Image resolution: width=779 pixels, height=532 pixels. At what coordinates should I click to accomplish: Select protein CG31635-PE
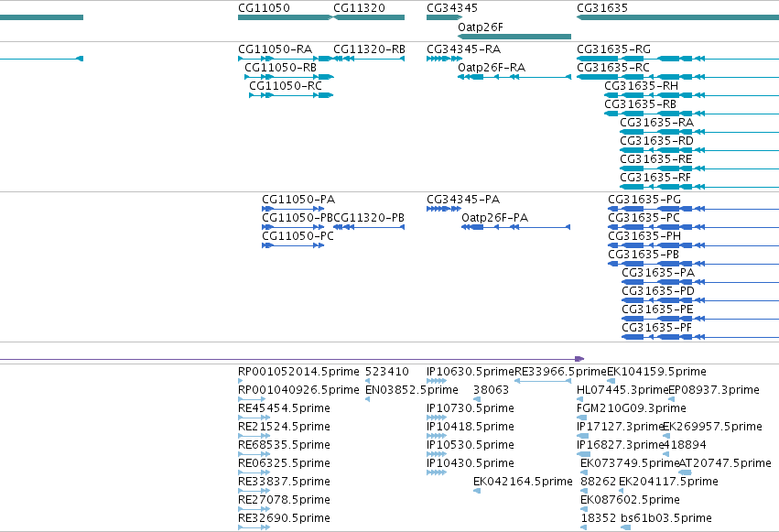(x=700, y=319)
